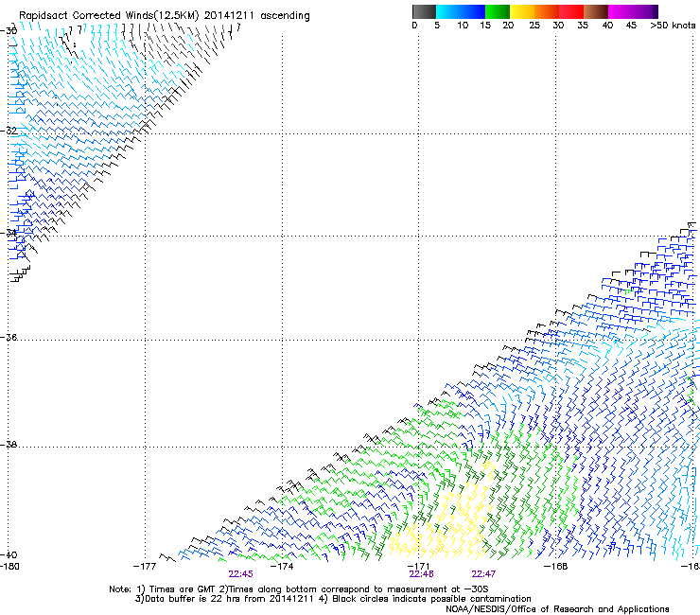The width and height of the screenshot is (700, 615).
Task: Click the -168 longitude axis label
Action: point(556,567)
